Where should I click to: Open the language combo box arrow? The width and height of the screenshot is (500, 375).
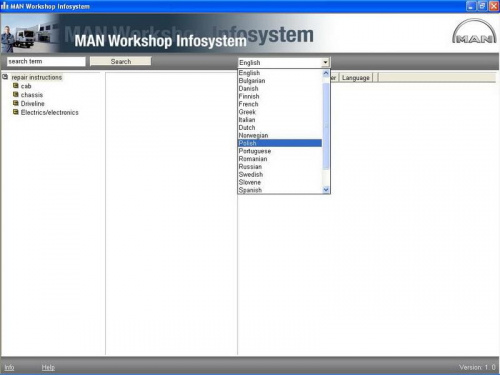pos(325,62)
